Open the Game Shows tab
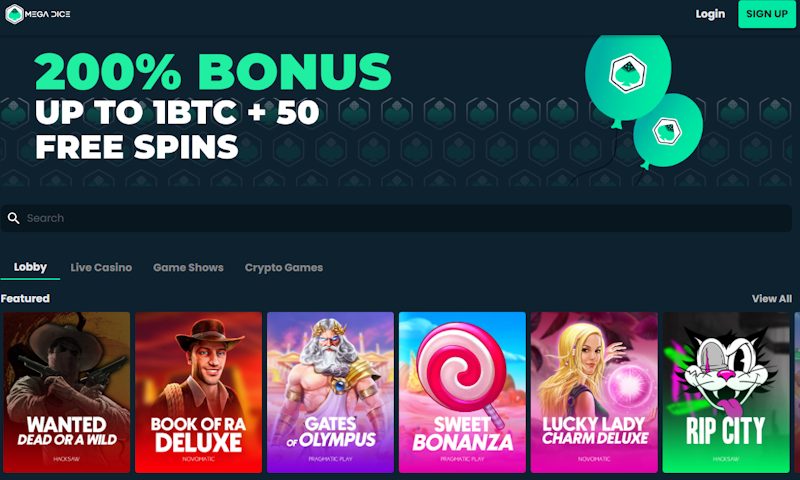Screen dimensions: 800x480 [188, 267]
